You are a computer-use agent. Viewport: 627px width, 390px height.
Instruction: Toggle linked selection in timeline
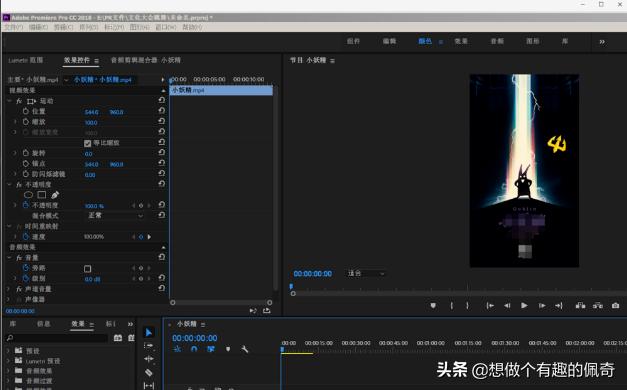point(211,349)
